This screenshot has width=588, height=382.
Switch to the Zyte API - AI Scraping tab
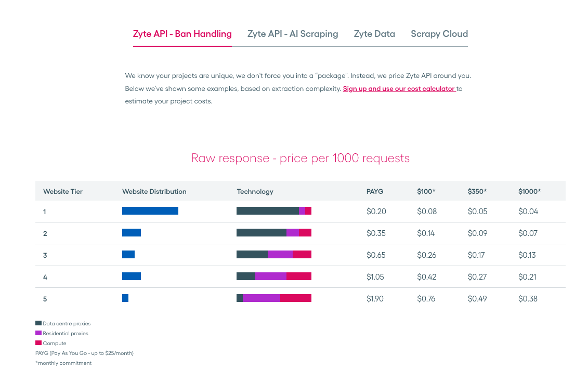[x=293, y=34]
